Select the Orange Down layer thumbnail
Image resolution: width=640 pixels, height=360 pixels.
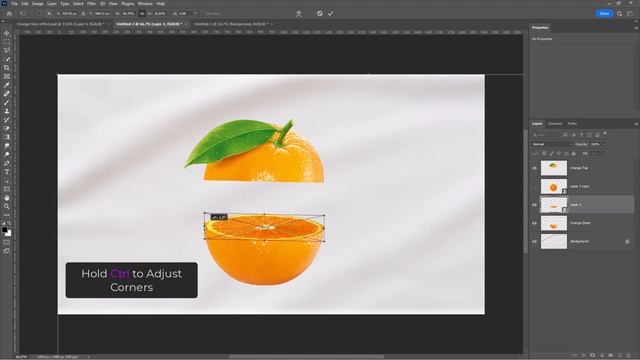pyautogui.click(x=554, y=223)
